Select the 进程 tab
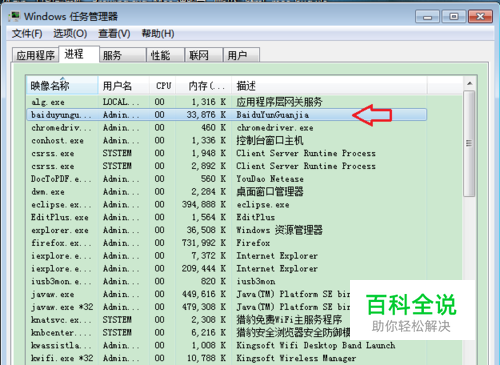Viewport: 500px width, 365px height. pos(79,54)
